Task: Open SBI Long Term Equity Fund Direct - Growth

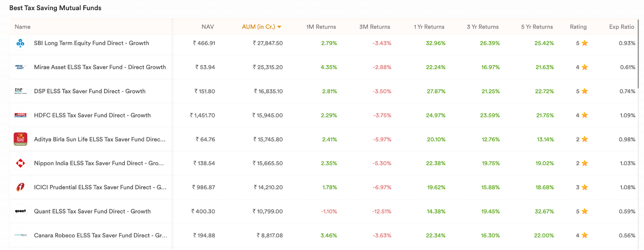Action: point(91,43)
